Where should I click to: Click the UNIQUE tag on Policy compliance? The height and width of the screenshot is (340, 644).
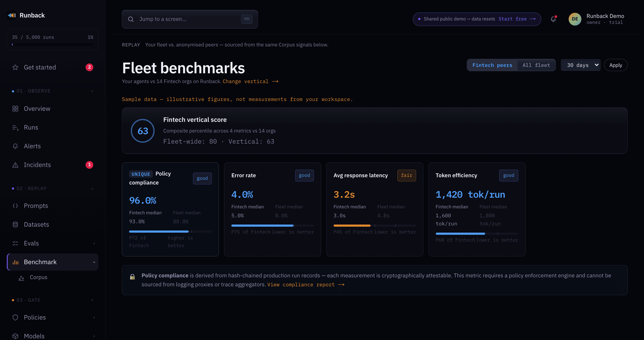(141, 174)
